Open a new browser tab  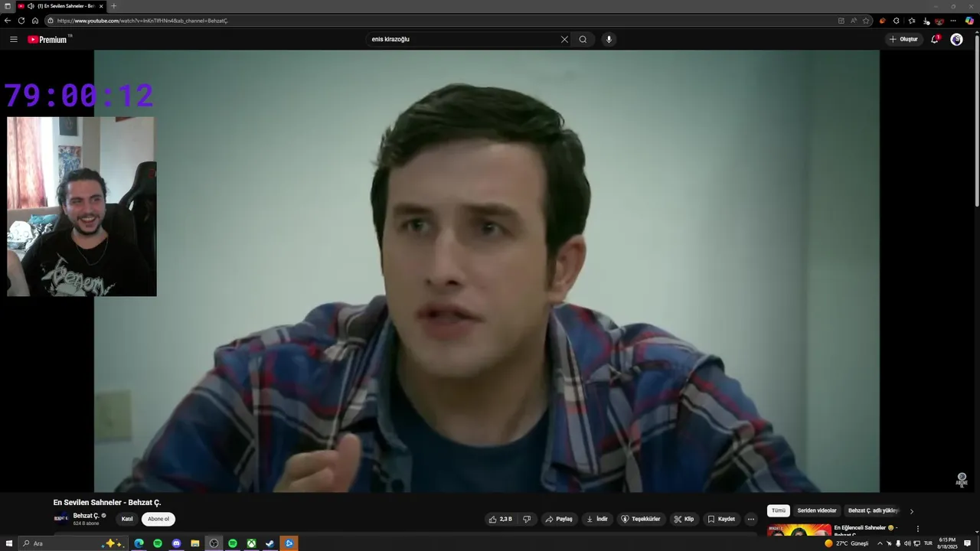click(x=113, y=6)
